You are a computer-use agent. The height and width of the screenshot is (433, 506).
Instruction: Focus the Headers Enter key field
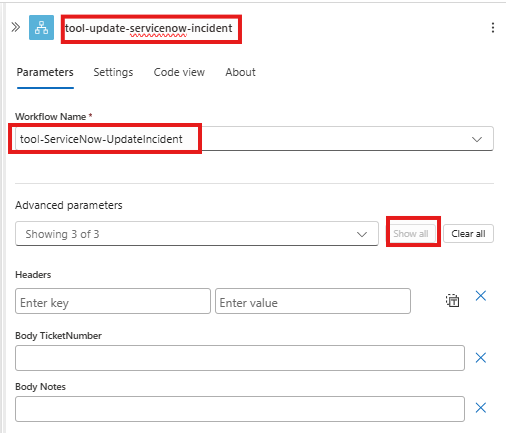(x=113, y=301)
